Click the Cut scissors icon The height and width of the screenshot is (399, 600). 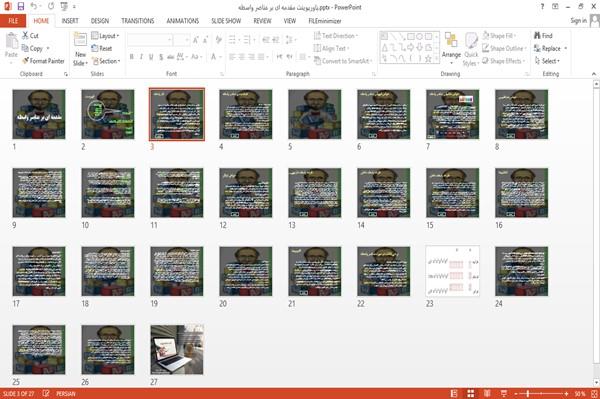[26, 36]
